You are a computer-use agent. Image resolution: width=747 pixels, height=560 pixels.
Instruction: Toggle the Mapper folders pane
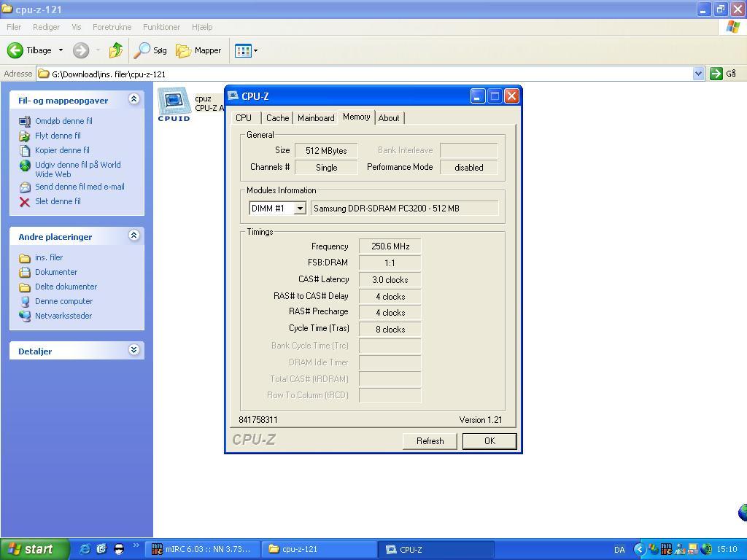pyautogui.click(x=198, y=50)
